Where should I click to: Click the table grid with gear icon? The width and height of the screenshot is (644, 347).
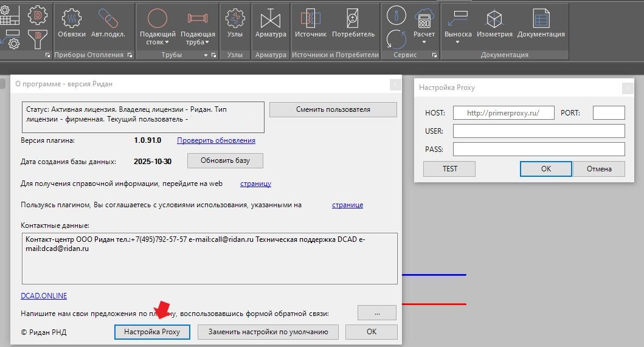(9, 16)
